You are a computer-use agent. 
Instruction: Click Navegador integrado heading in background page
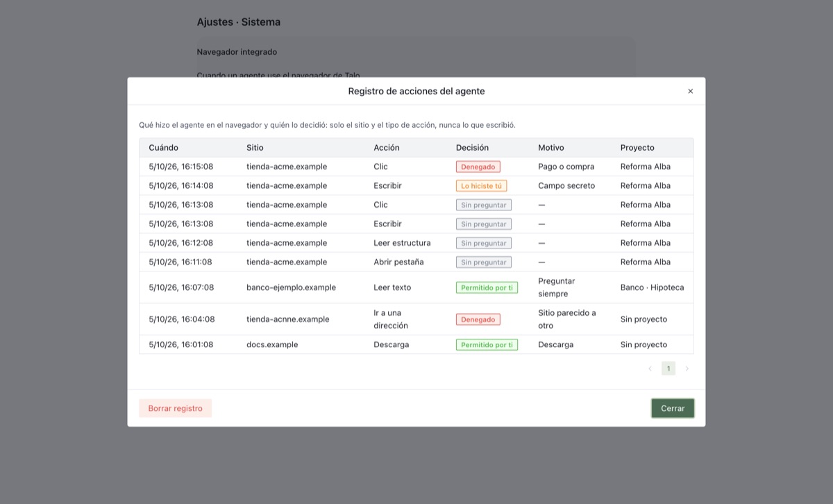pos(237,52)
